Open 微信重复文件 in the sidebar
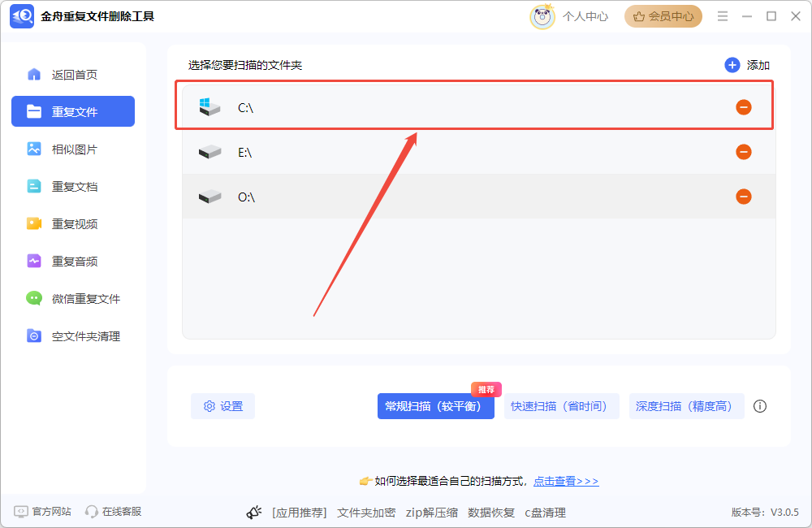Viewport: 812px width, 528px height. tap(72, 298)
